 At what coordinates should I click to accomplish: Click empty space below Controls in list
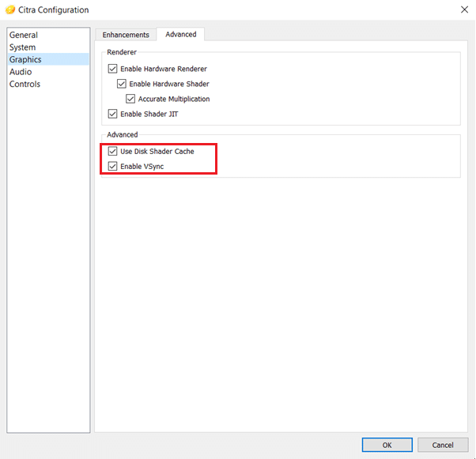[47, 237]
